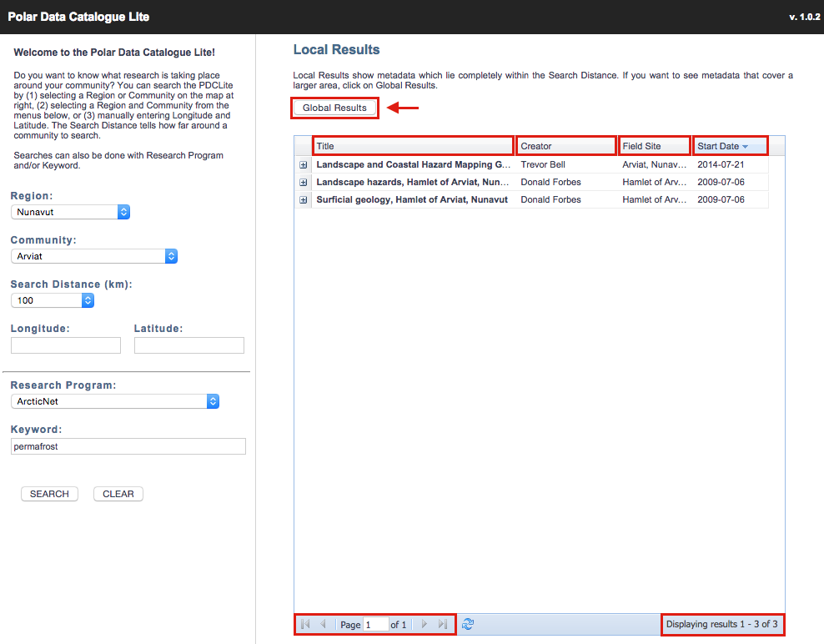Expand the Surficial geology row details

coord(304,200)
